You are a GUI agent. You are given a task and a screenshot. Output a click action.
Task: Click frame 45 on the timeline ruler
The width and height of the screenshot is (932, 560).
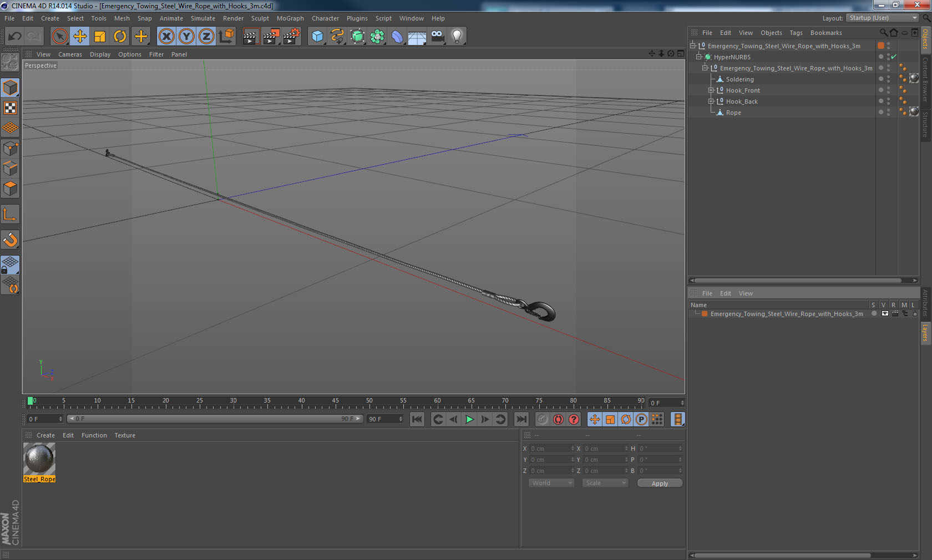pyautogui.click(x=335, y=403)
